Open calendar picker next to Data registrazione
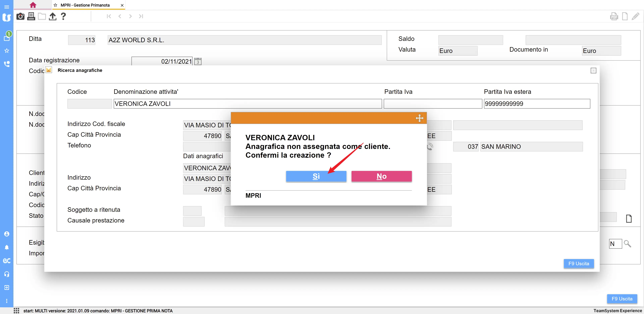Image resolution: width=644 pixels, height=314 pixels. (x=198, y=61)
